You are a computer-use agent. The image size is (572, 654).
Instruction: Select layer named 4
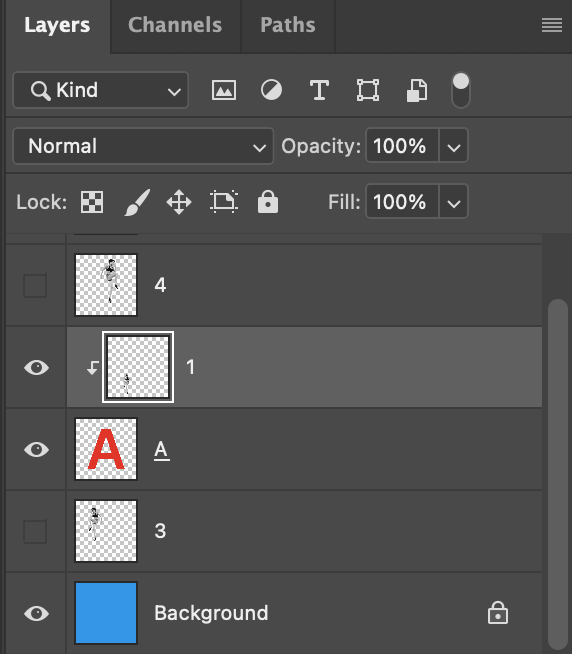(x=160, y=285)
